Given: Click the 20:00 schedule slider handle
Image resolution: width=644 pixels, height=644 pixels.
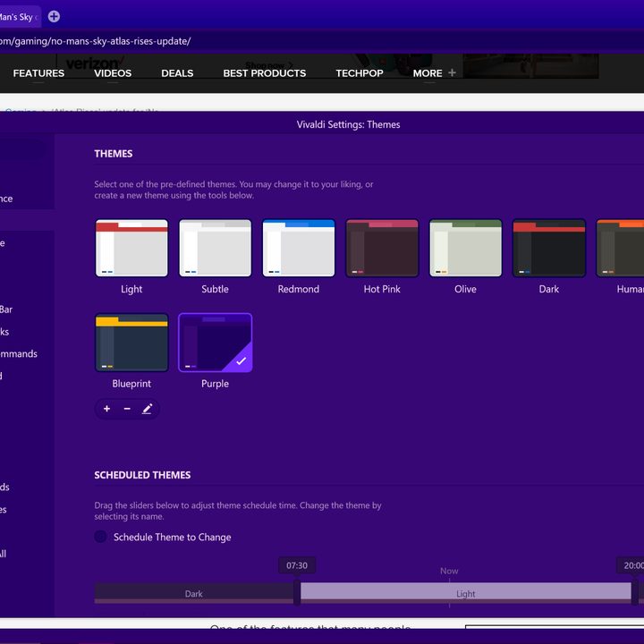Looking at the screenshot, I should click(x=634, y=592).
